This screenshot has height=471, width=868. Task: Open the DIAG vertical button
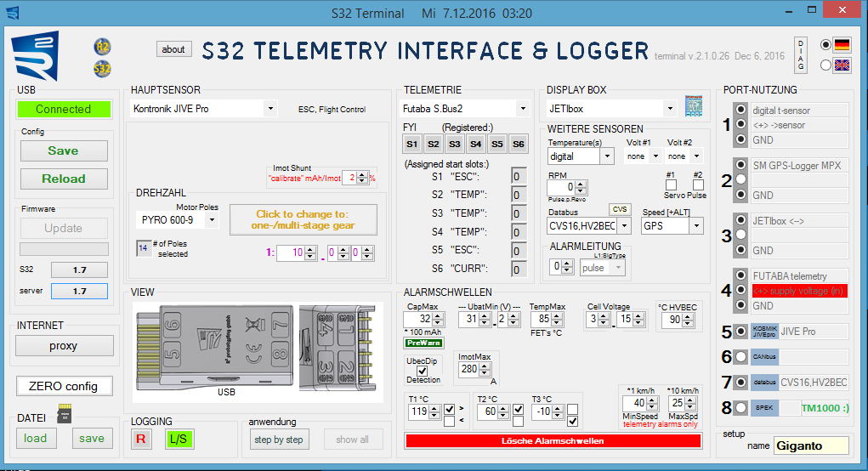pos(801,54)
